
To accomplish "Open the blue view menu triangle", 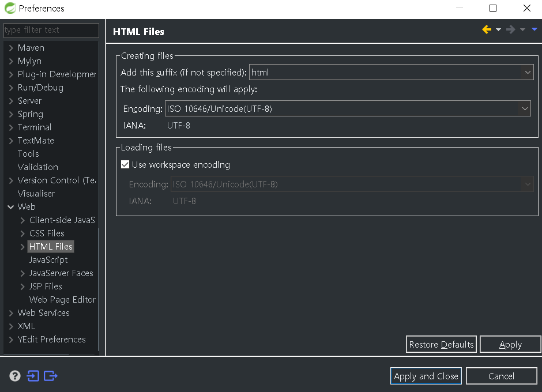I will pyautogui.click(x=535, y=29).
